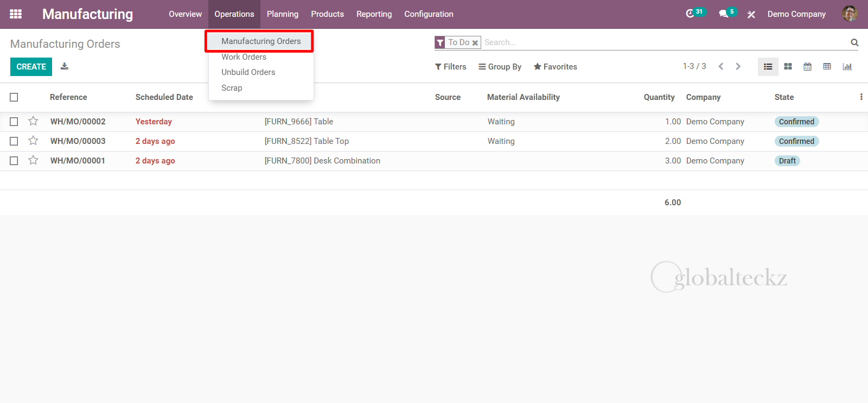The width and height of the screenshot is (868, 403).
Task: Open the Configuration menu
Action: coord(429,14)
